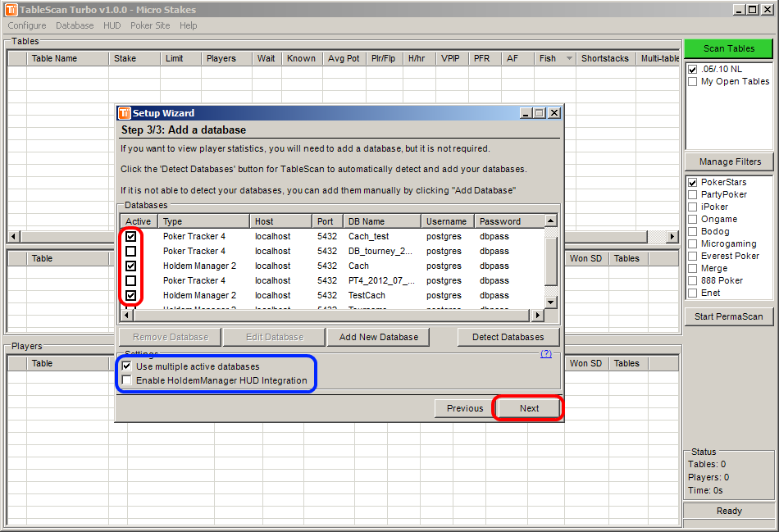Go to Previous wizard step
779x532 pixels.
tap(464, 408)
